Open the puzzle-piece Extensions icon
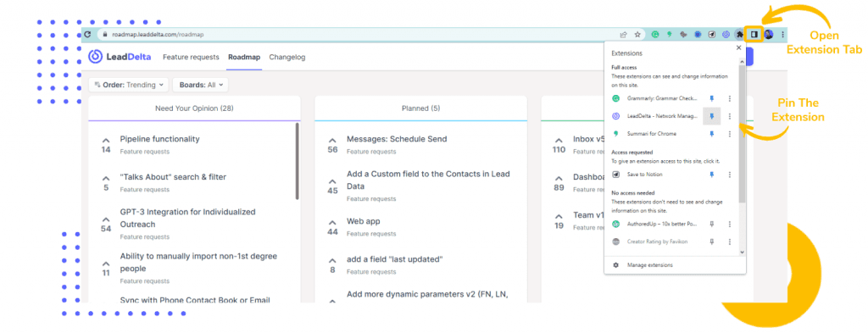This screenshot has width=868, height=333. point(739,34)
